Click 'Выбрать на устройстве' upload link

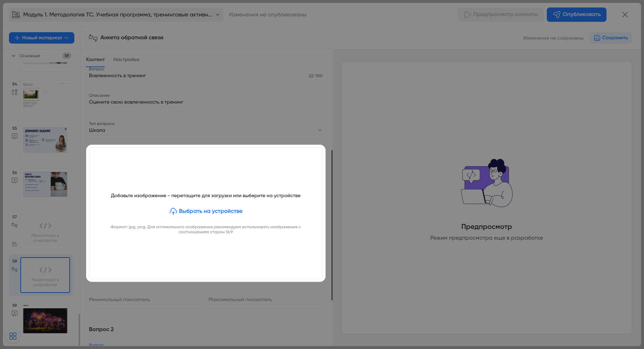coord(210,211)
